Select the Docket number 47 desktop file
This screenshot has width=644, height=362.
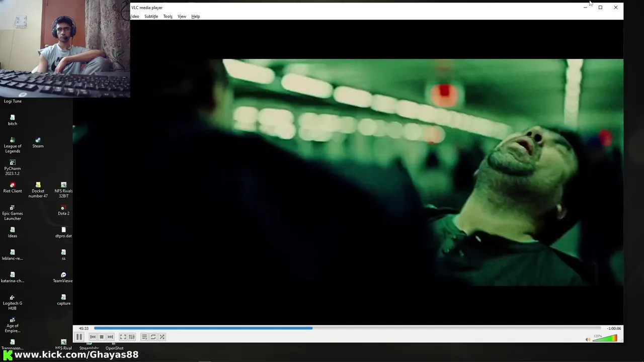[x=38, y=190]
